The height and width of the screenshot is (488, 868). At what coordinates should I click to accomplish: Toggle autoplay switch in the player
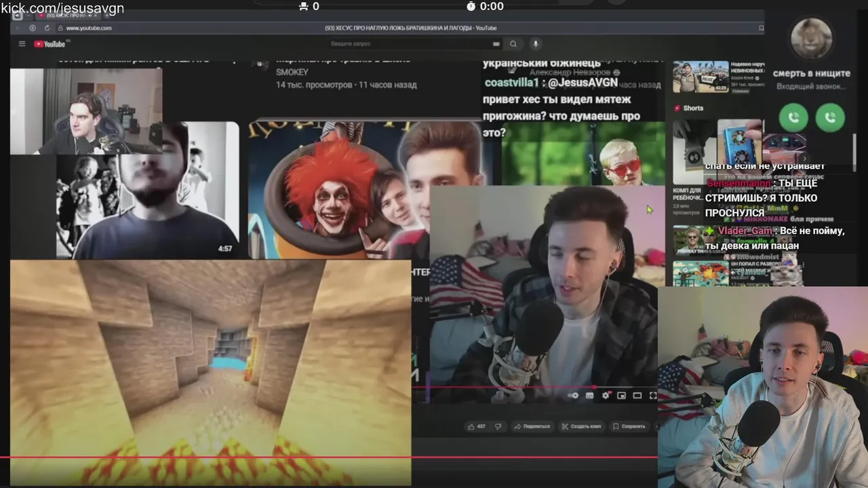[574, 396]
